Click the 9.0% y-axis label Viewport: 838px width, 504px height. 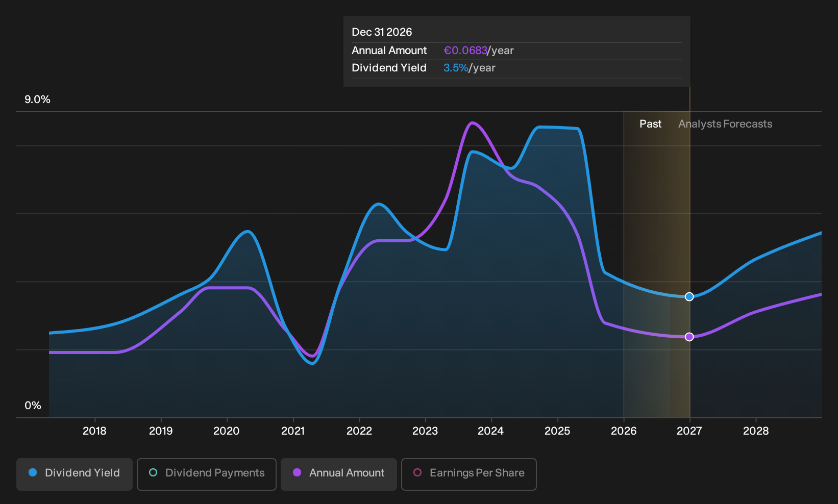click(x=37, y=99)
